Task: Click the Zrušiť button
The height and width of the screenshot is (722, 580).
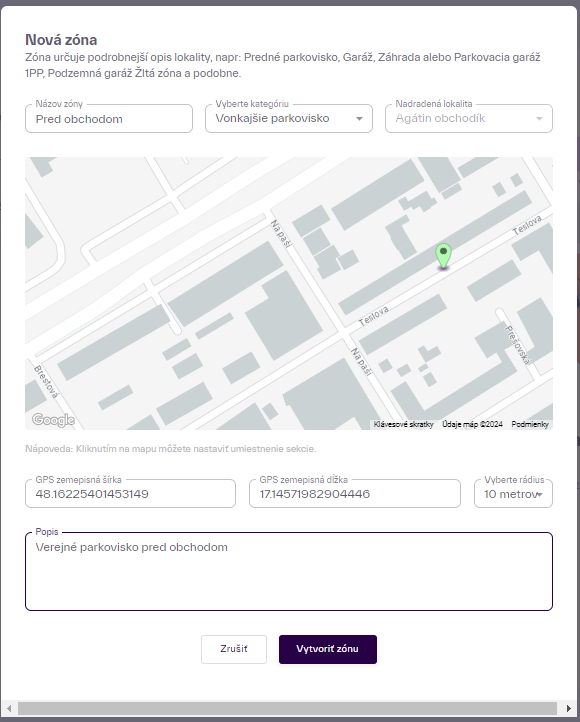Action: pos(234,649)
